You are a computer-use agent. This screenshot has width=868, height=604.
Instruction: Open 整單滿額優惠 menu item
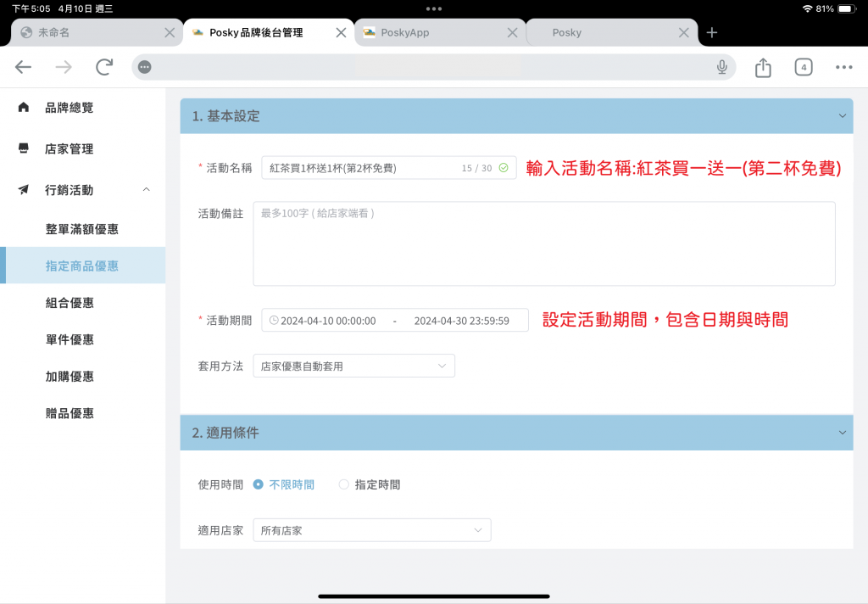82,229
